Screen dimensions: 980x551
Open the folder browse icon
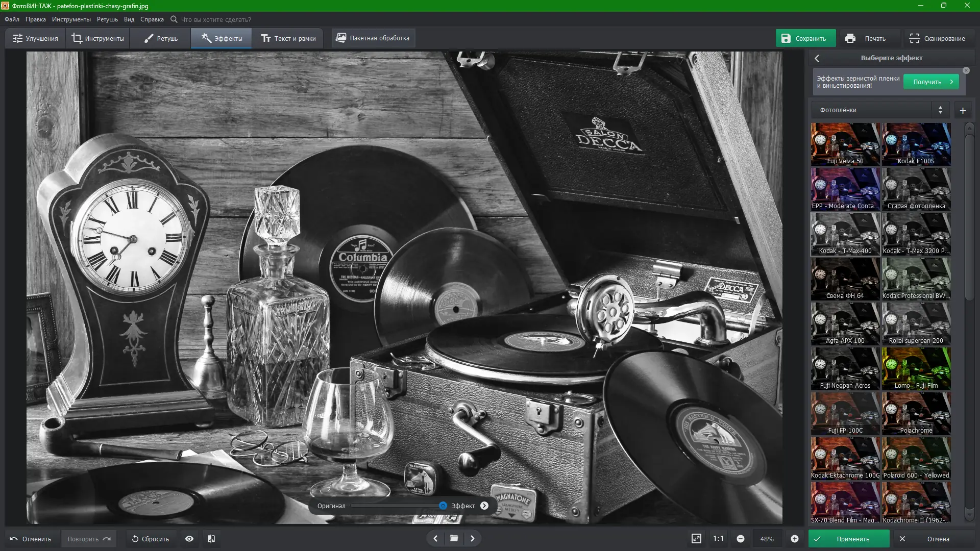tap(454, 538)
